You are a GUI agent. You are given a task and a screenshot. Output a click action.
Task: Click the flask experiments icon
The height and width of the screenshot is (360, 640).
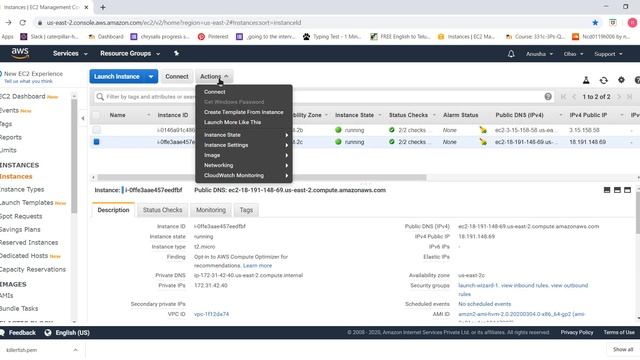(586, 80)
